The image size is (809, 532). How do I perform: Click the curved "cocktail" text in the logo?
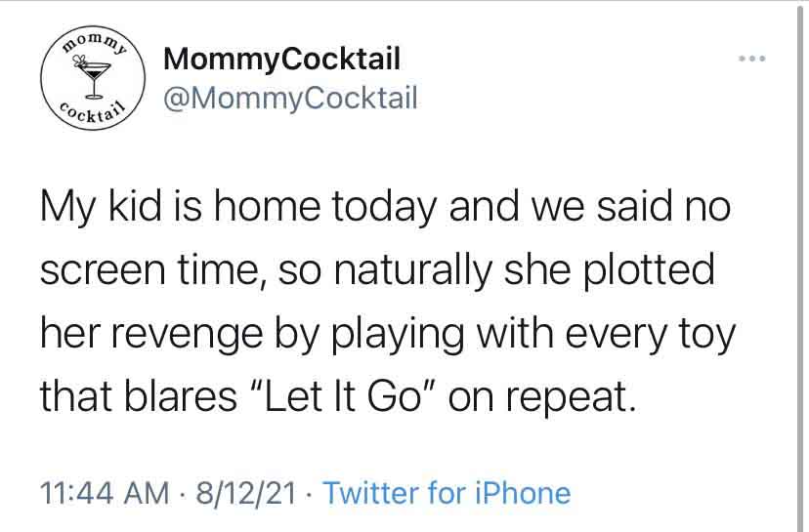click(x=93, y=113)
